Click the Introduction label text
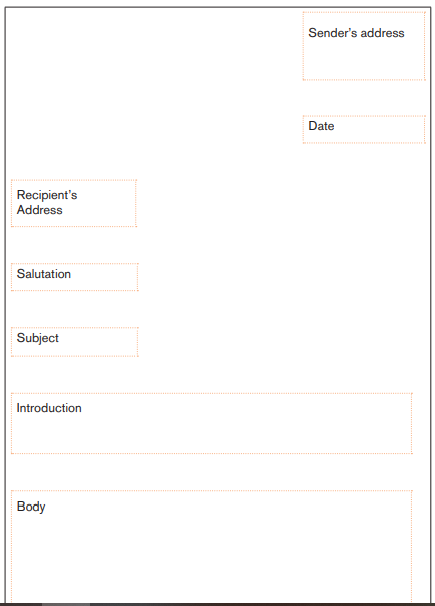The width and height of the screenshot is (435, 606). (49, 408)
